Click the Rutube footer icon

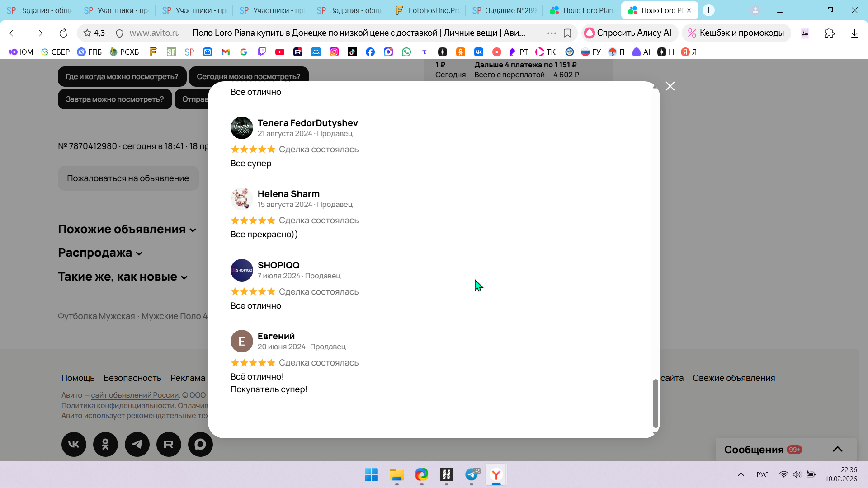point(169,445)
